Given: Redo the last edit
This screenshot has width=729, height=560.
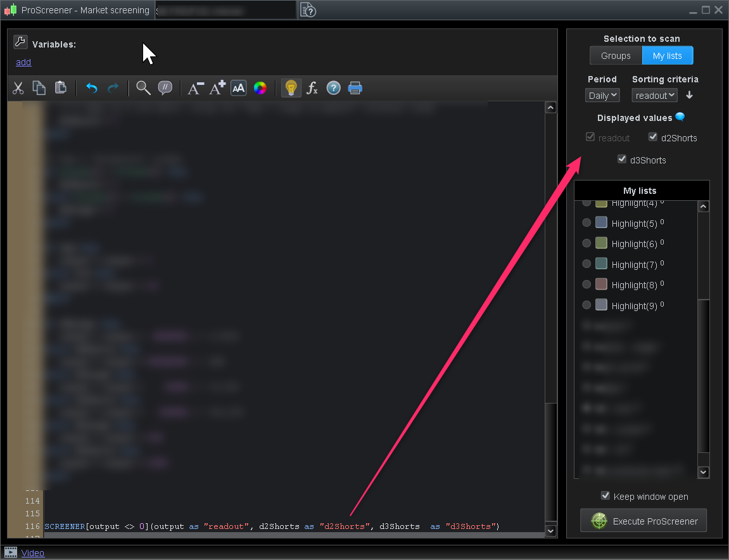Looking at the screenshot, I should point(113,88).
